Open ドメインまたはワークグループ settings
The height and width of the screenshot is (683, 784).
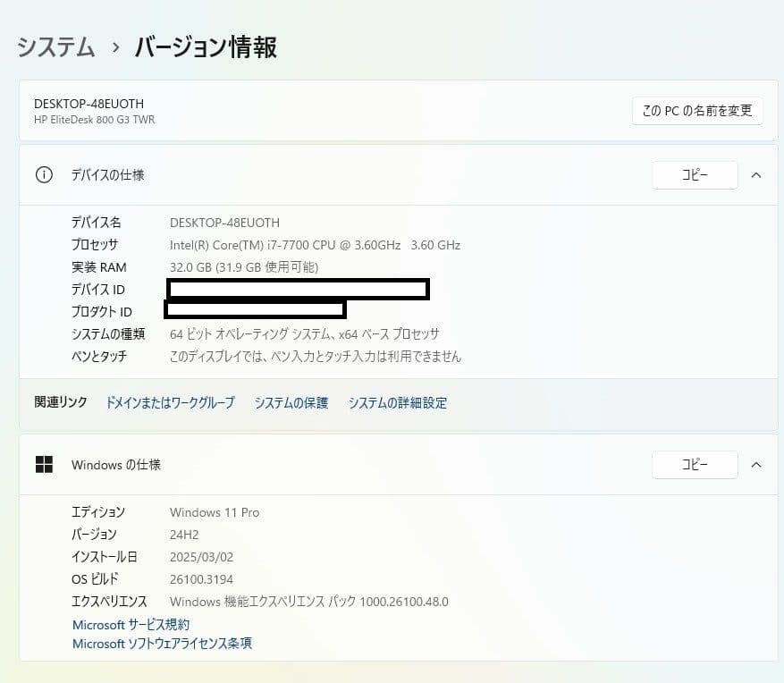pyautogui.click(x=169, y=403)
